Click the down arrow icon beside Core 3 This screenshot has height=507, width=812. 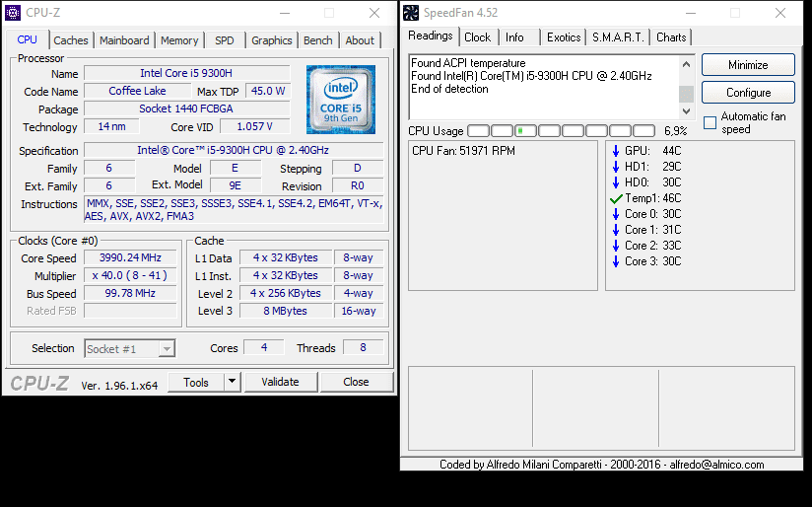tap(616, 261)
